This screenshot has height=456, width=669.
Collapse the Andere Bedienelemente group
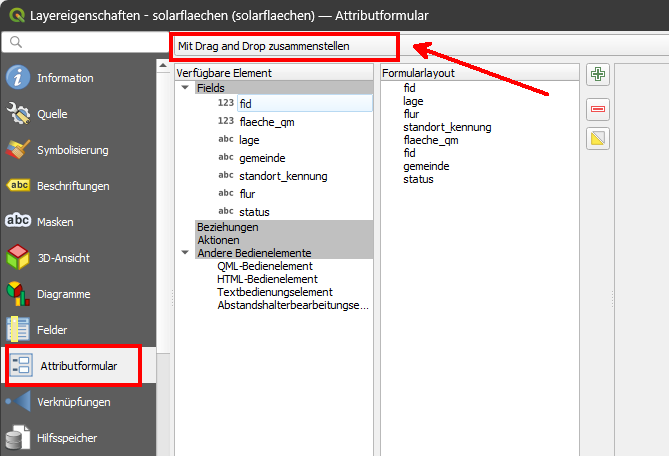pyautogui.click(x=184, y=253)
